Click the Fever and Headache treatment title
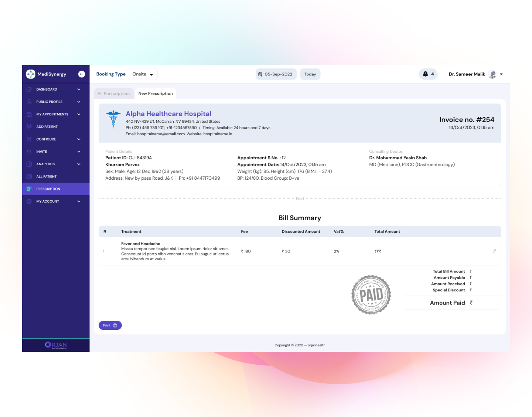Image resolution: width=532 pixels, height=417 pixels. [x=141, y=244]
